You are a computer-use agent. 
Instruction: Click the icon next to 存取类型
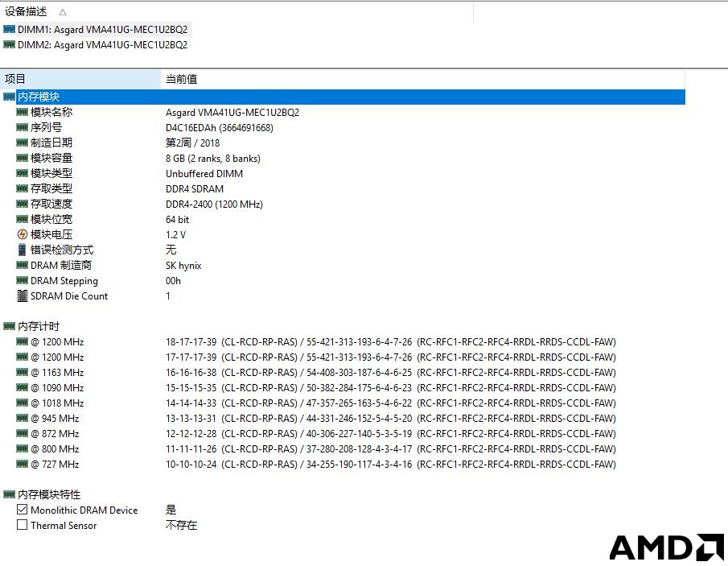click(x=23, y=188)
